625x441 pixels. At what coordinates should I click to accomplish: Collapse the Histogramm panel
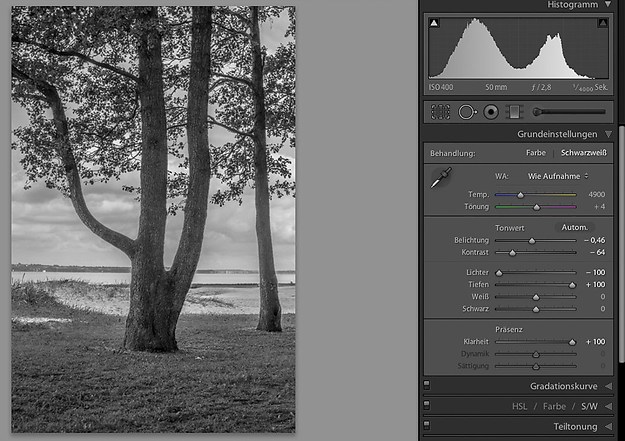608,5
